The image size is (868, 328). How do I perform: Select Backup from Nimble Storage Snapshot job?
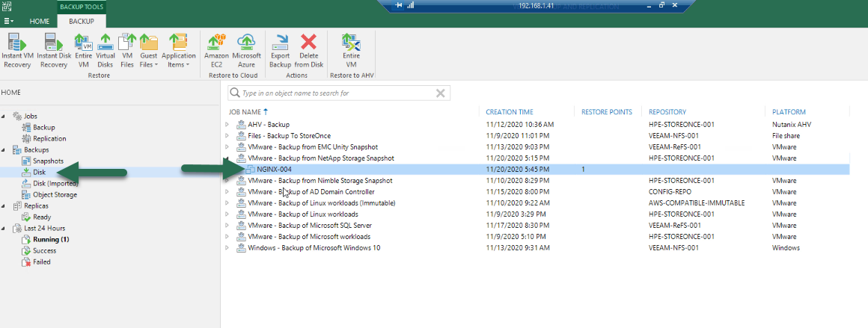[320, 181]
